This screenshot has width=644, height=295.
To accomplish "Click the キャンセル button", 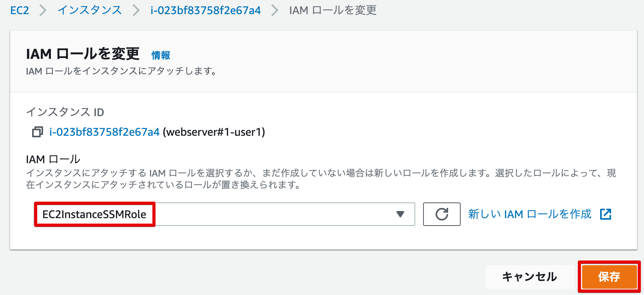I will (530, 277).
